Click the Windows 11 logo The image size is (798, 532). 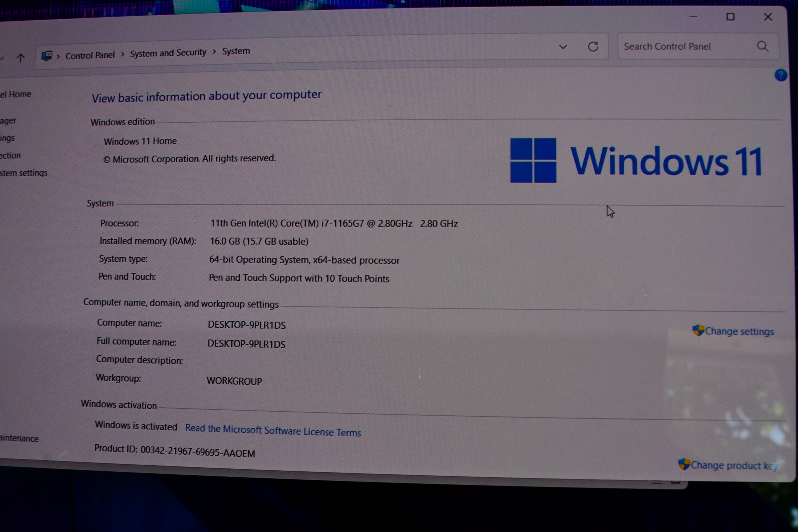(636, 161)
